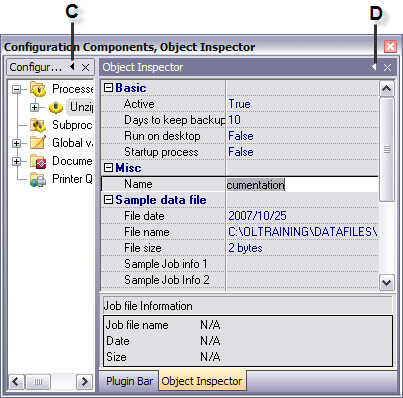Image resolution: width=403 pixels, height=398 pixels.
Task: Collapse the Processes tree node
Action: [x=16, y=89]
